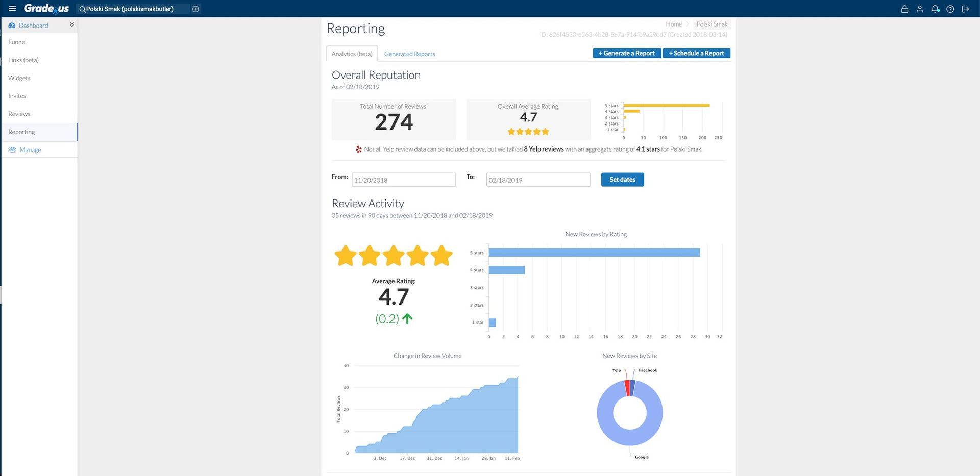Collapse the Dashboard menu chevron
980x476 pixels.
click(72, 24)
